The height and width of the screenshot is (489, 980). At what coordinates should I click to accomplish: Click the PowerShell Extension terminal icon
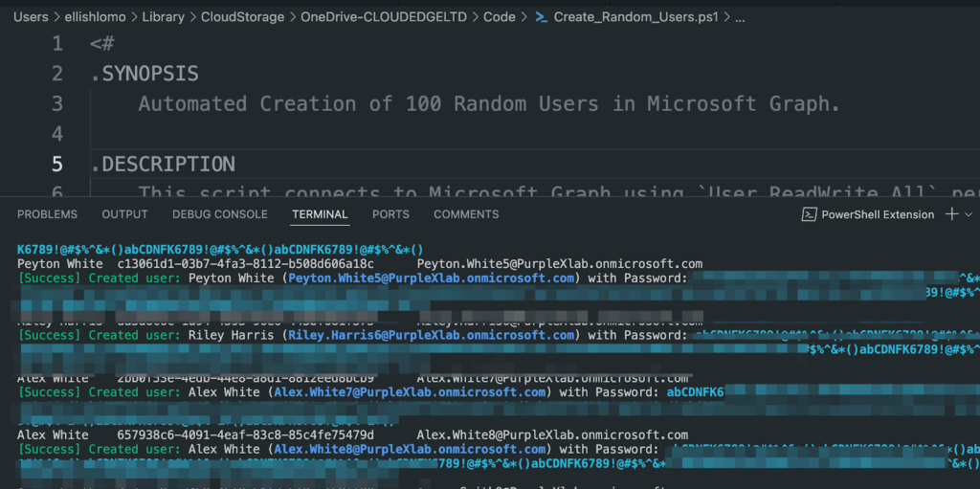click(x=808, y=214)
